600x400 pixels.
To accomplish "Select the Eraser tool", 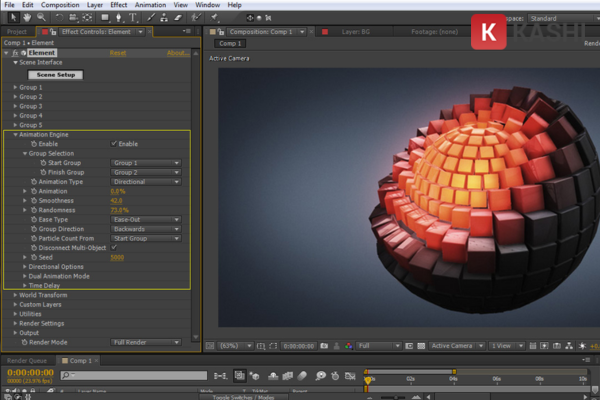I will click(178, 18).
